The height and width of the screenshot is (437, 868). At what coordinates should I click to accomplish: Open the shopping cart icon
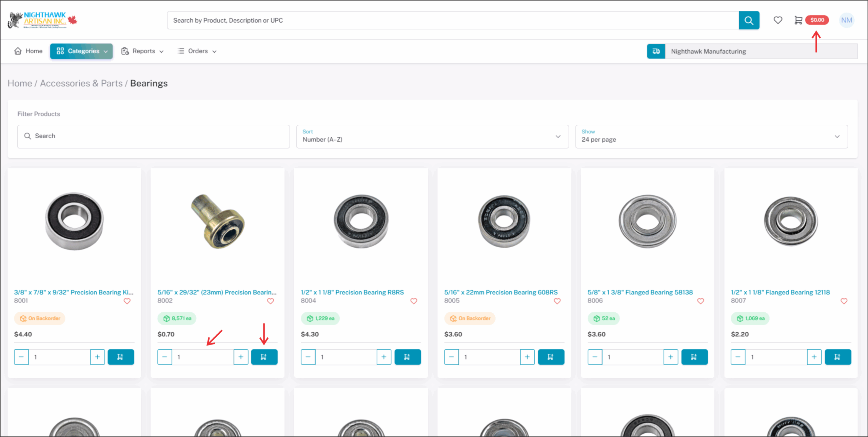pos(798,20)
